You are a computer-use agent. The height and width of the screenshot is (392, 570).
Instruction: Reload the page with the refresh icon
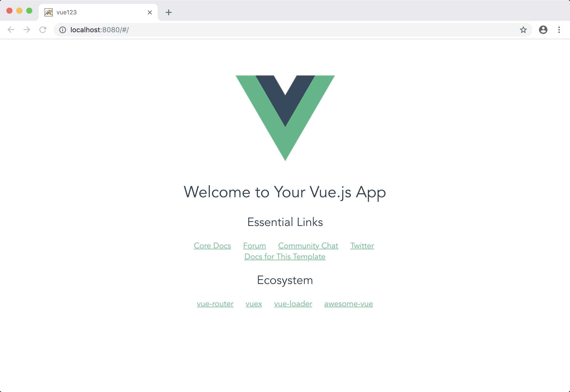(x=43, y=30)
